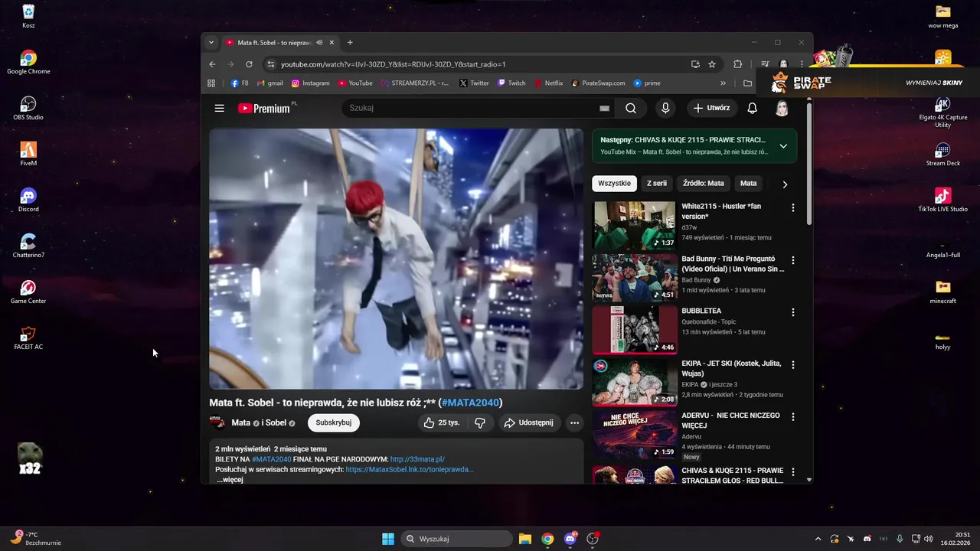Viewport: 980px width, 551px height.
Task: Click the YouTube search magnifier button
Action: [x=631, y=108]
